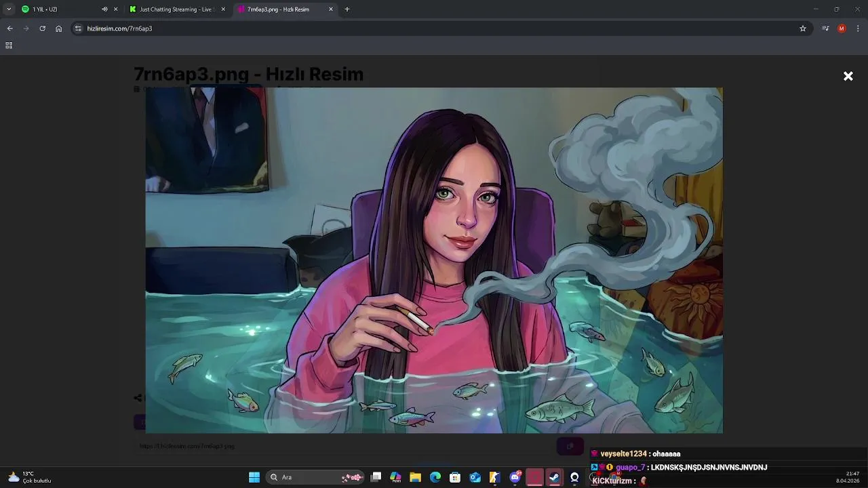Open the apps grid in bookmarks bar

[x=9, y=45]
